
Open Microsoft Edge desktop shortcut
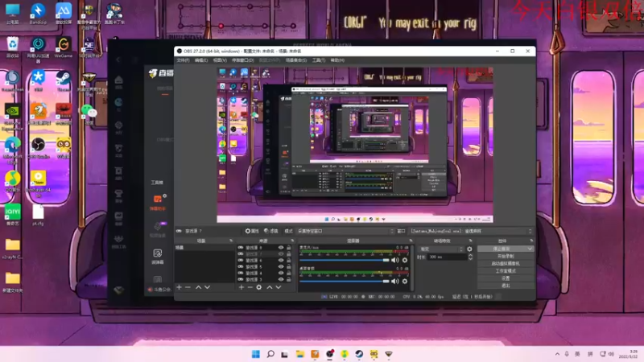pyautogui.click(x=12, y=150)
